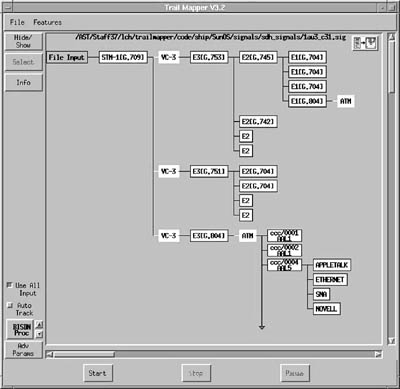Open the Adv Params button
The height and width of the screenshot is (389, 400).
23,350
